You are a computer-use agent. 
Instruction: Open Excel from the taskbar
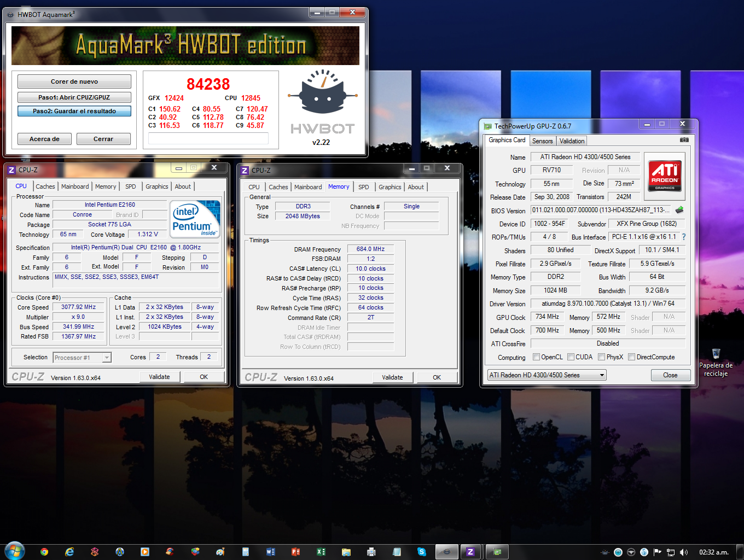tap(321, 552)
